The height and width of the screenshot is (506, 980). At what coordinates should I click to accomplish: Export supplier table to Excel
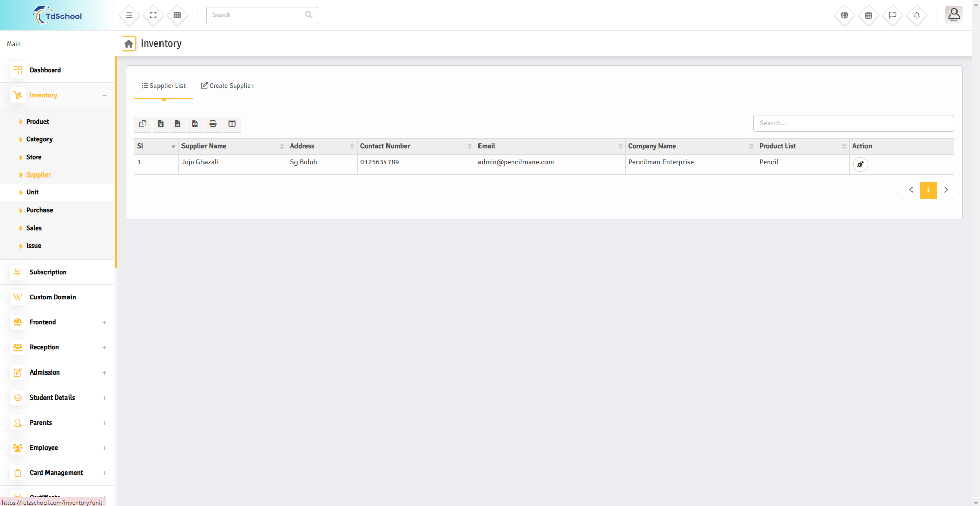click(161, 124)
